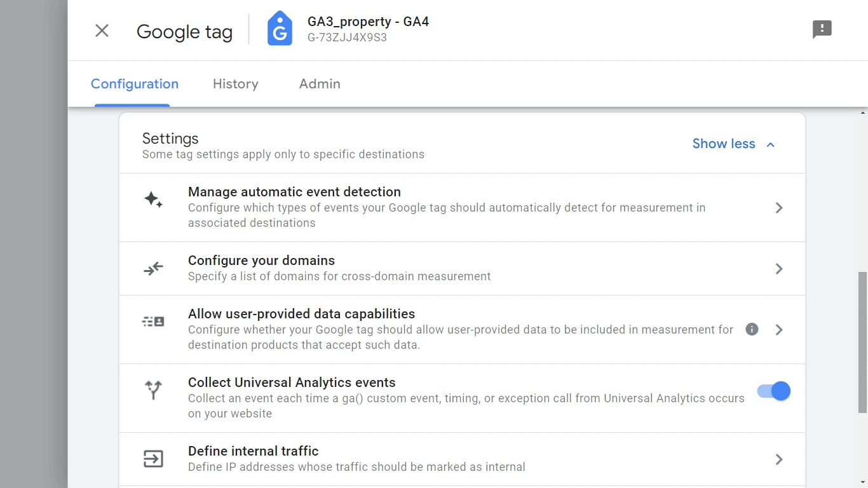
Task: Click the user-provided data icon
Action: tap(153, 322)
